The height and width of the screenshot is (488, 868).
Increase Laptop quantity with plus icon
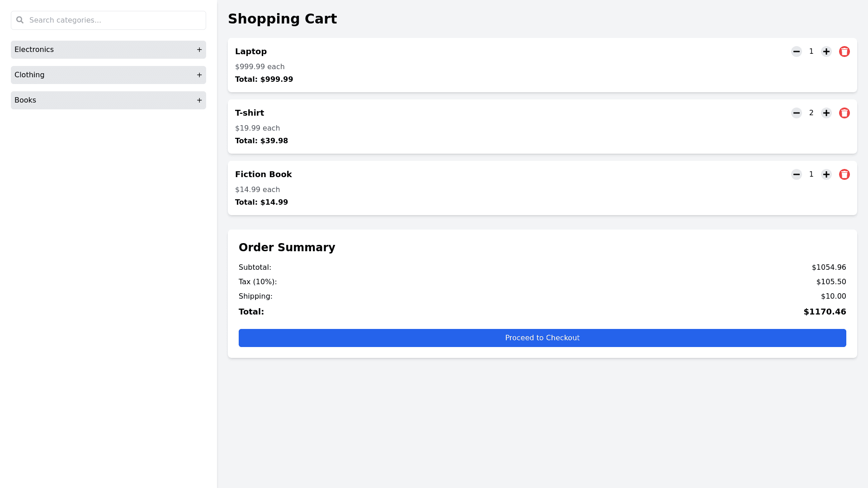826,52
